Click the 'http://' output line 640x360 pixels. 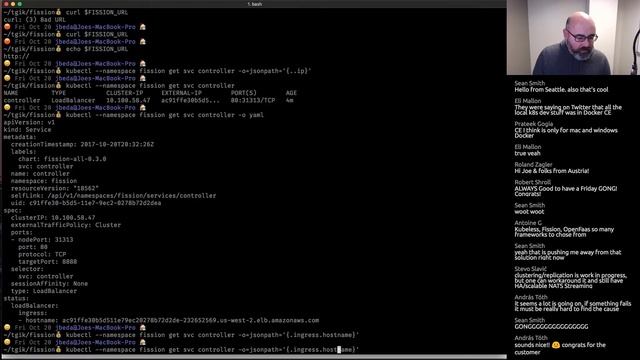tap(16, 56)
